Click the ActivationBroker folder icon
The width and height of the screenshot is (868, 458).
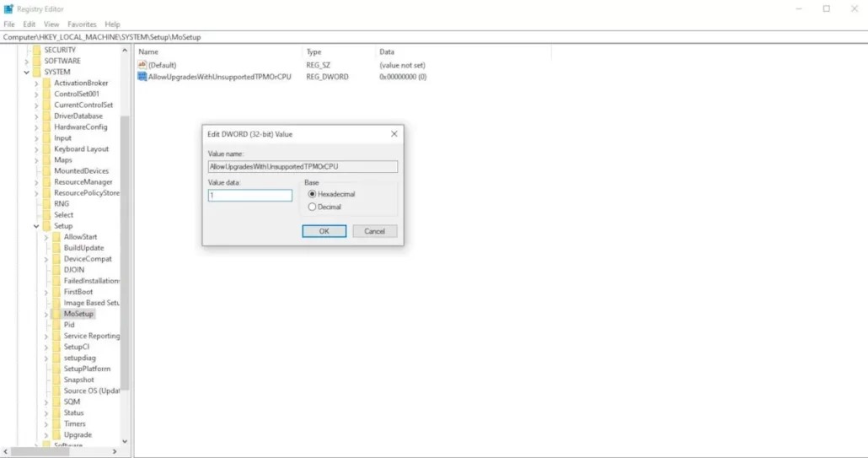click(x=46, y=83)
